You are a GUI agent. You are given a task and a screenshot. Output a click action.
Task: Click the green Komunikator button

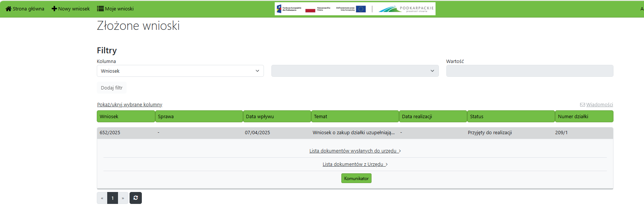click(356, 179)
